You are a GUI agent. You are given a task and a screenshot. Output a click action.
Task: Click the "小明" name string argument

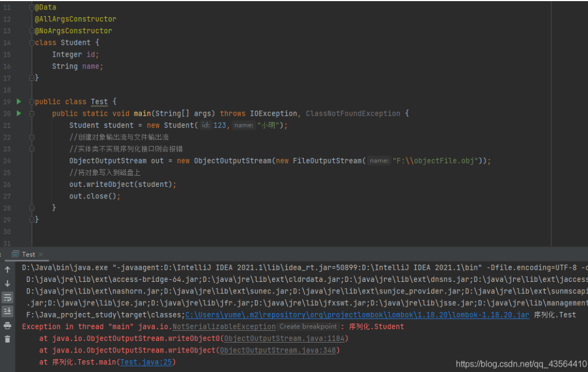268,125
